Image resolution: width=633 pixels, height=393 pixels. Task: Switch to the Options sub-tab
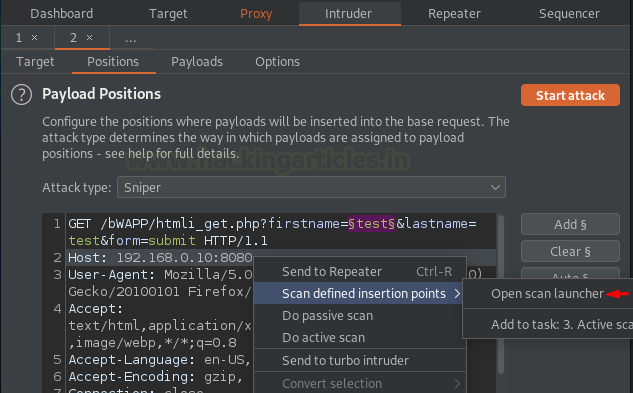277,61
